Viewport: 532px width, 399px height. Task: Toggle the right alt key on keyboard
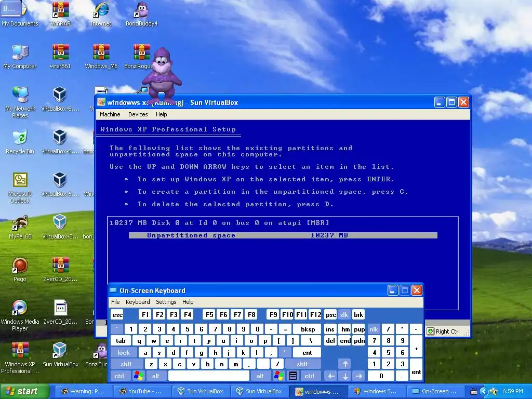[260, 376]
